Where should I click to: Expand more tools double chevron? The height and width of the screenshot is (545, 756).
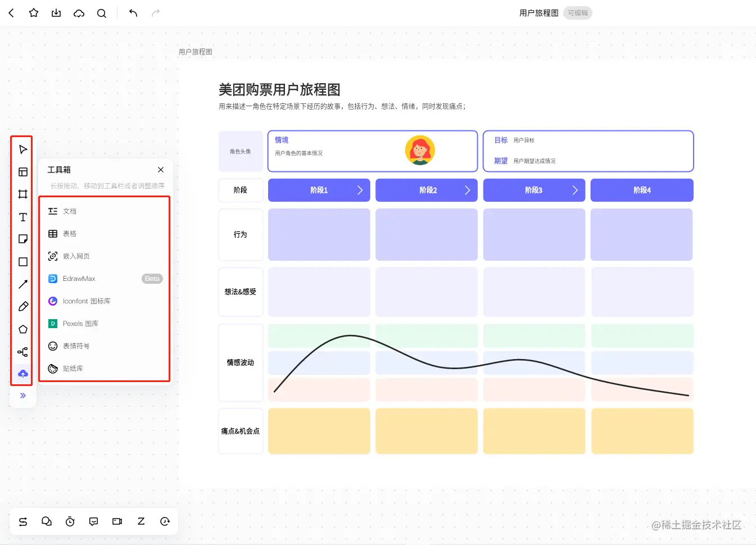[23, 396]
